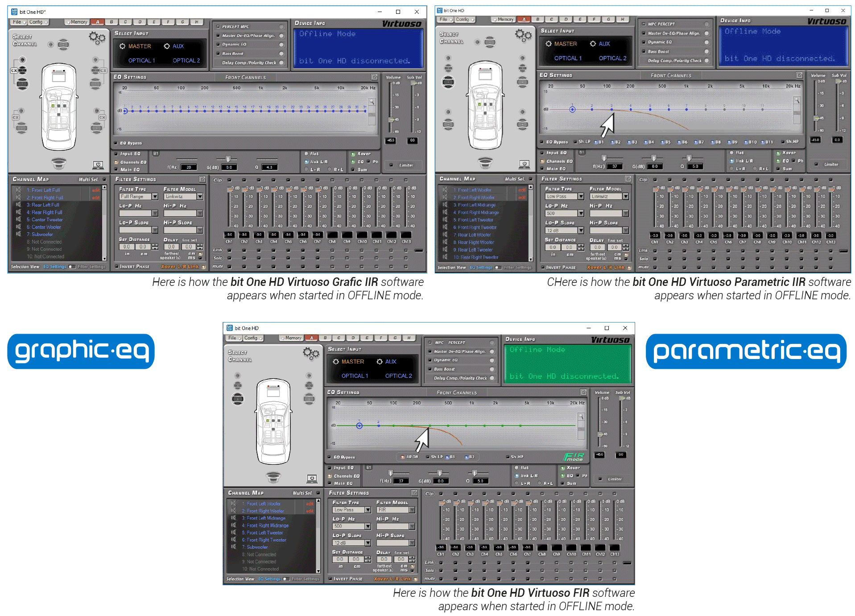The width and height of the screenshot is (855, 616).
Task: Click edit for Front Left Full, Grafic IIR window
Action: (x=96, y=190)
